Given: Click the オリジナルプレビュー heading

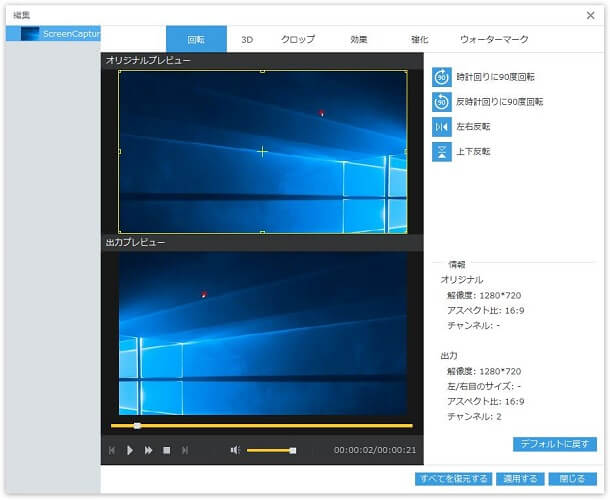Looking at the screenshot, I should tap(148, 60).
